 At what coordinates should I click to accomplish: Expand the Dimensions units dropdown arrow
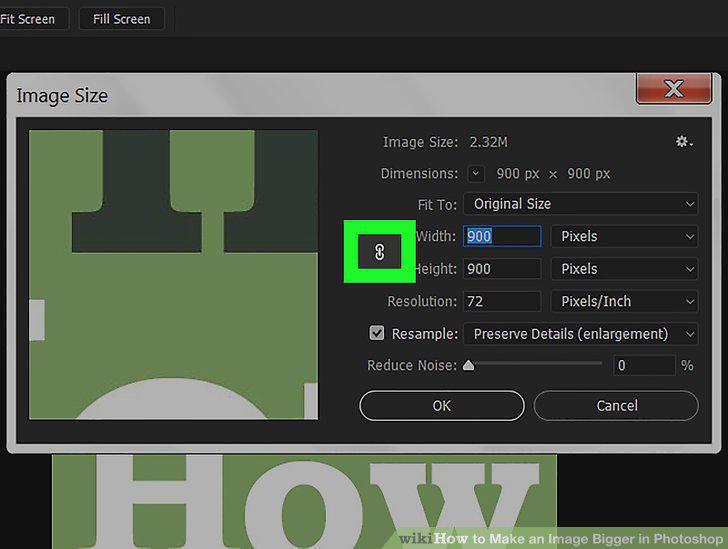tap(476, 174)
